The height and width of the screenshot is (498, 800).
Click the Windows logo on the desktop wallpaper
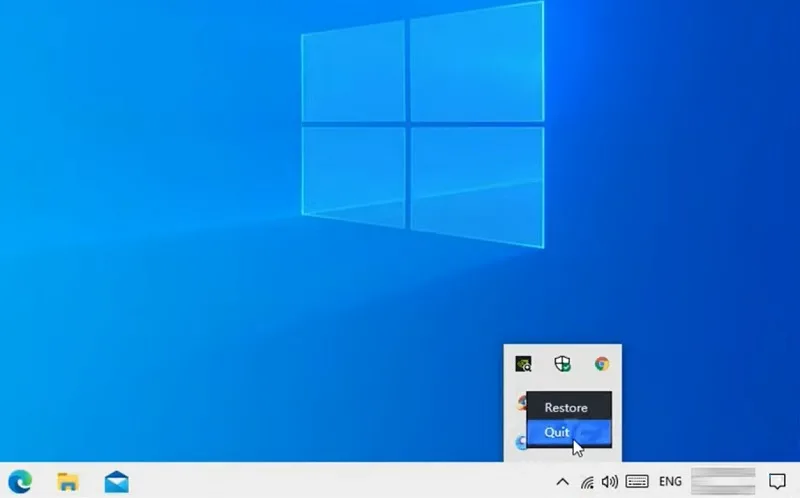422,125
